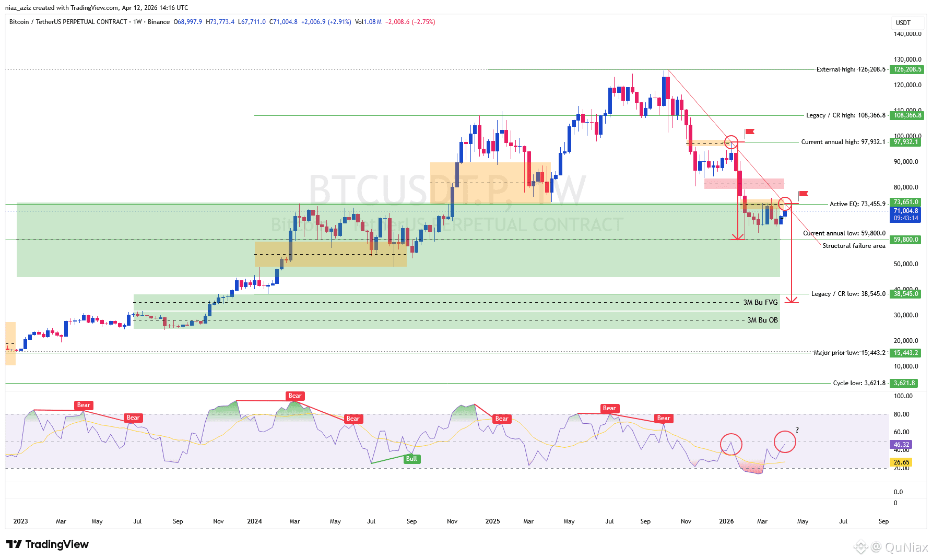The height and width of the screenshot is (560, 932).
Task: Click the 'Legacy / CR high: 108,366.8' label
Action: click(x=846, y=115)
